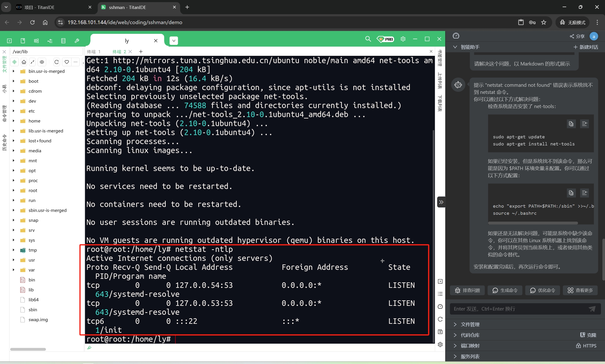The width and height of the screenshot is (605, 364).
Task: Open 书签管理 vertical tab
Action: 440,58
